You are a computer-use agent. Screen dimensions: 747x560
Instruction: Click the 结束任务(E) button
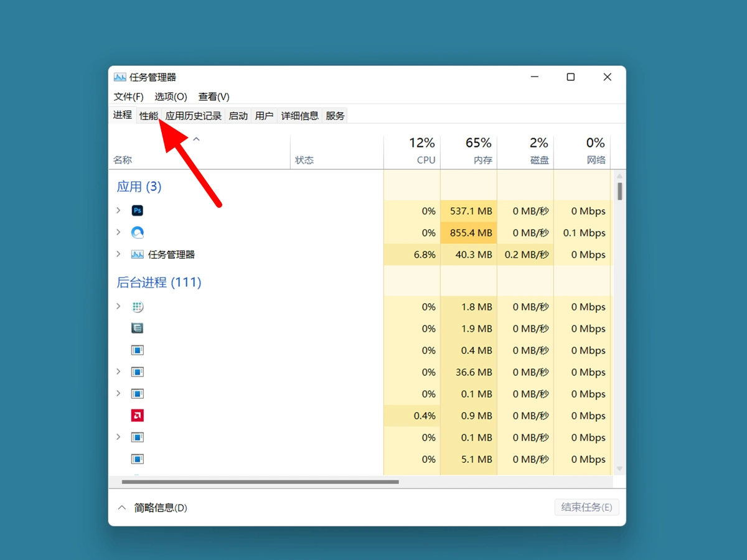[586, 507]
